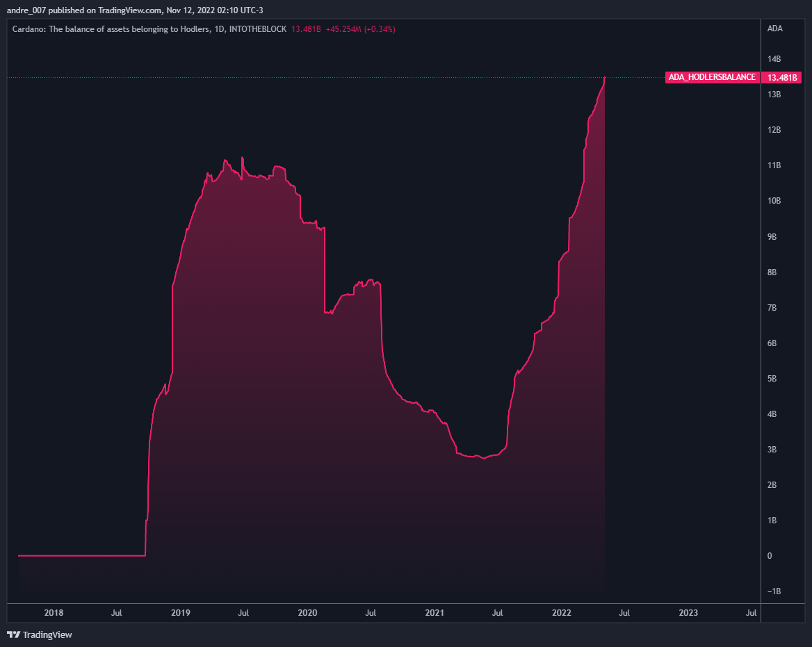Click the Cardano Hodlers balance chart title
Image resolution: width=812 pixels, height=647 pixels.
click(x=149, y=29)
